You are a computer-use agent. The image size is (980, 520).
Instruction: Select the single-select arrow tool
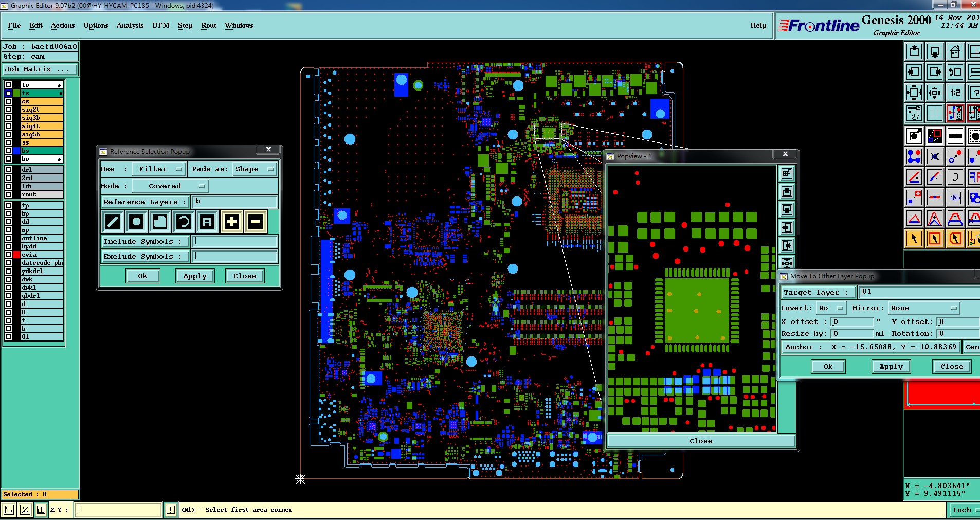(914, 239)
